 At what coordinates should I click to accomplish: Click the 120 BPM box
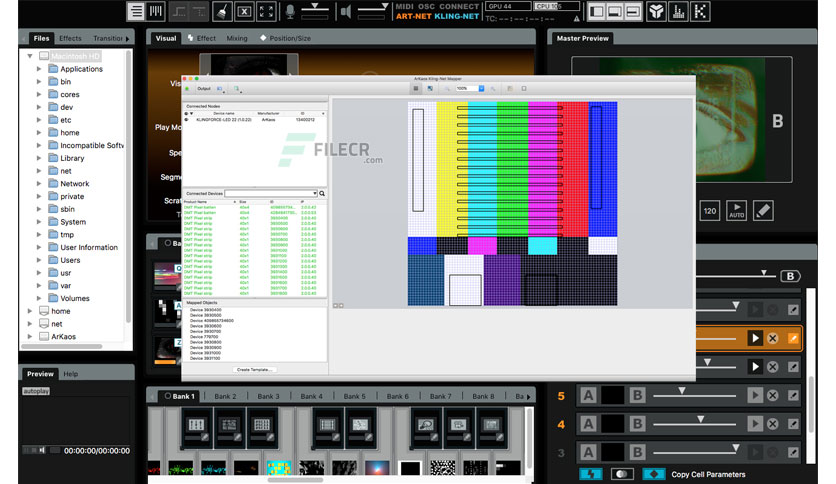[710, 211]
